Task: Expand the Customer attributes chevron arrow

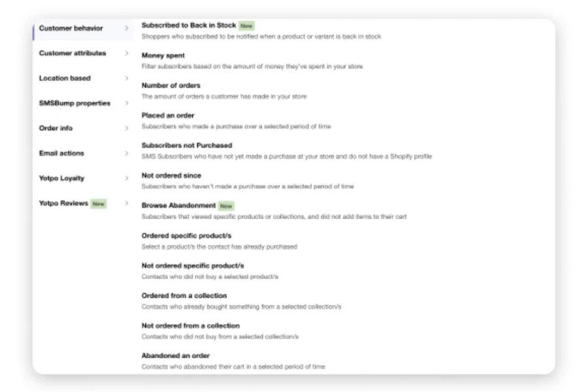Action: 126,54
